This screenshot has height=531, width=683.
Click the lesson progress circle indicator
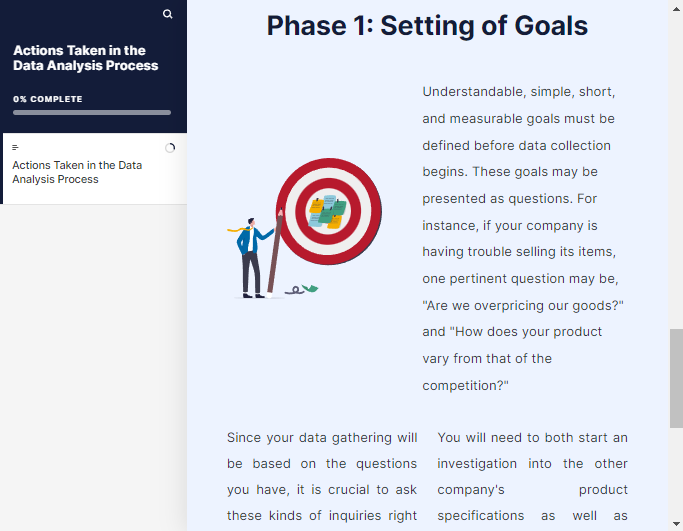(170, 148)
